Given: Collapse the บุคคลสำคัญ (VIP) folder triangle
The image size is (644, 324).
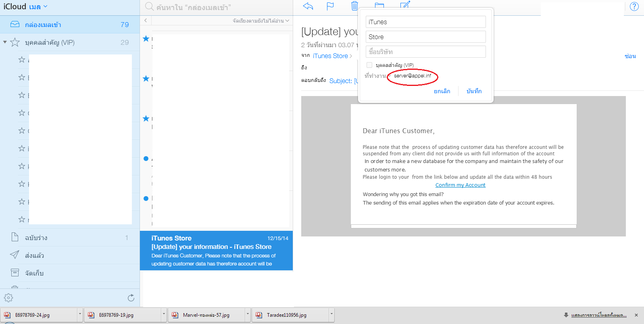Looking at the screenshot, I should 5,42.
